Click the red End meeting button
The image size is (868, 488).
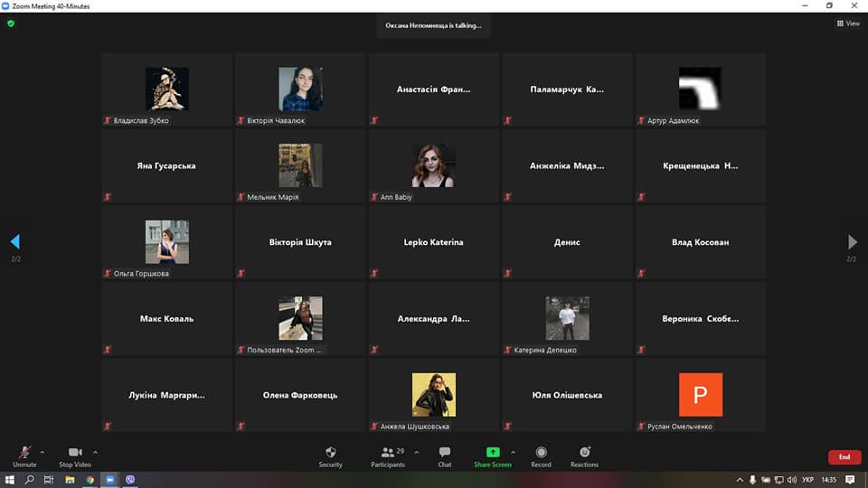[844, 457]
